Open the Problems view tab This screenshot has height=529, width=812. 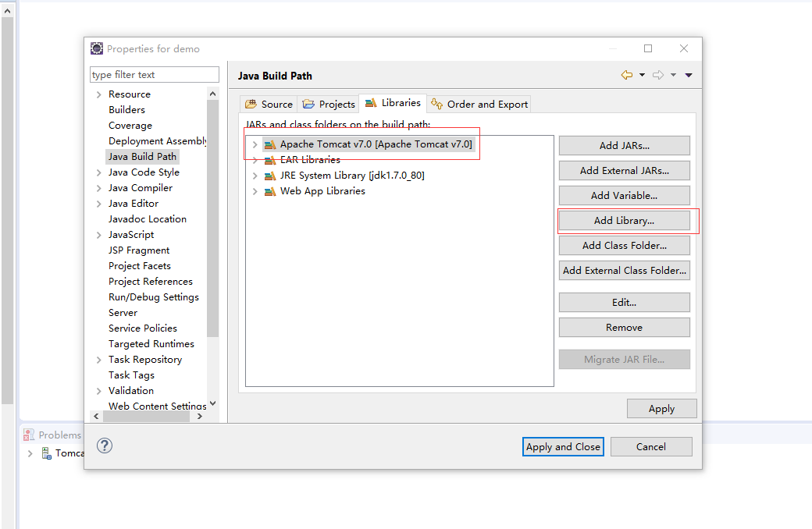52,435
